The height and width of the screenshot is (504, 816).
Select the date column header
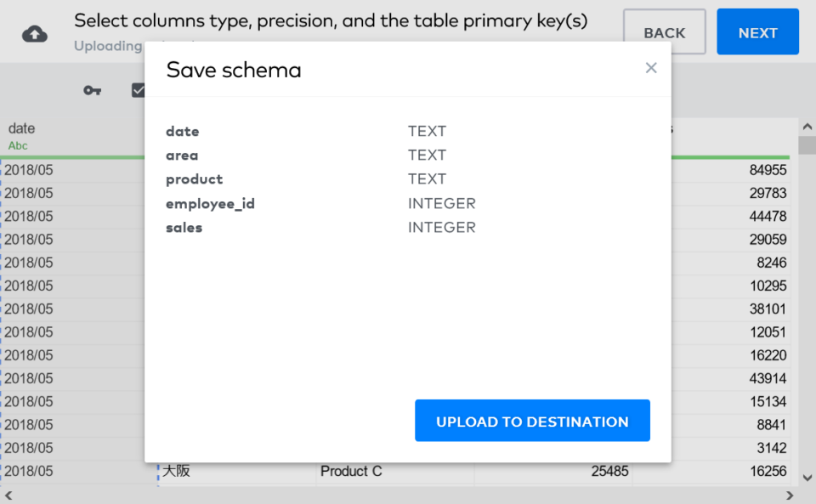[x=22, y=128]
